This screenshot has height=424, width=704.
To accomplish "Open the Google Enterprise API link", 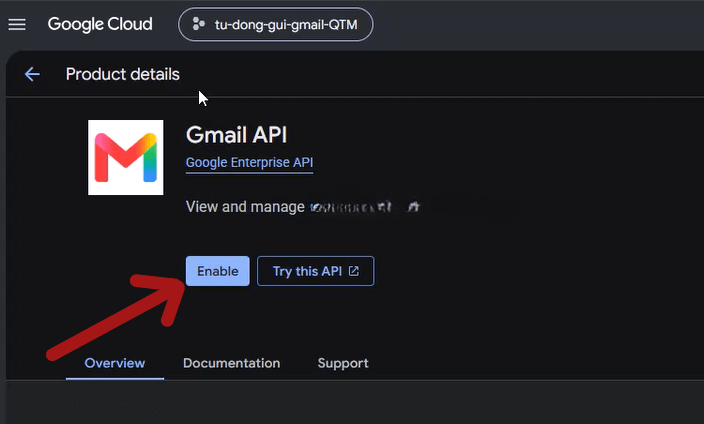I will point(250,163).
